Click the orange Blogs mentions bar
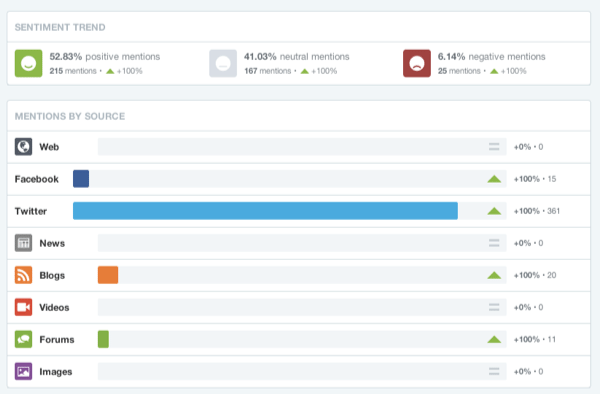This screenshot has width=600, height=394. point(108,275)
